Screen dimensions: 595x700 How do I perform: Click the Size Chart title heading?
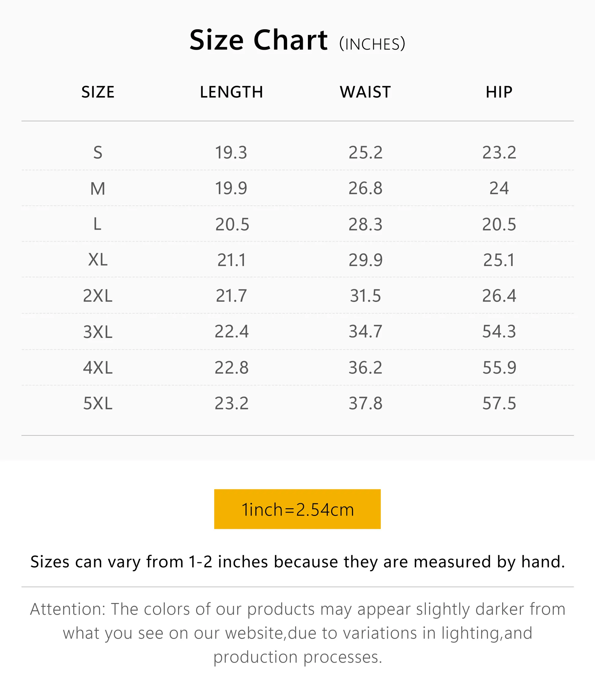pyautogui.click(x=258, y=40)
